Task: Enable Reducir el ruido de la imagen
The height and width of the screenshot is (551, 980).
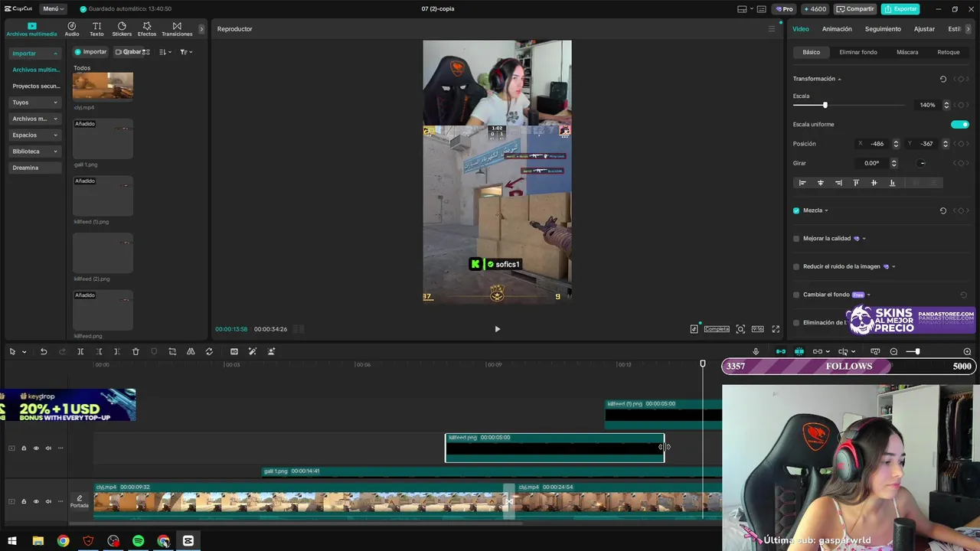Action: [x=796, y=267]
